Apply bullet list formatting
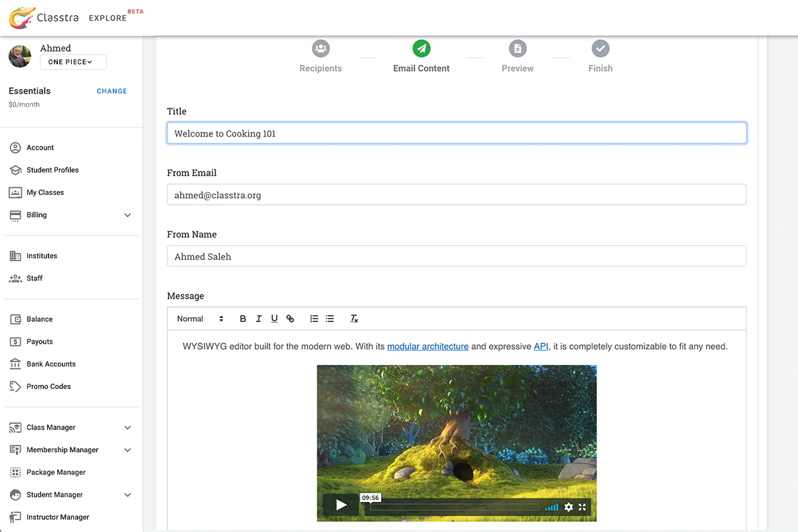Viewport: 798px width, 532px height. pyautogui.click(x=330, y=319)
